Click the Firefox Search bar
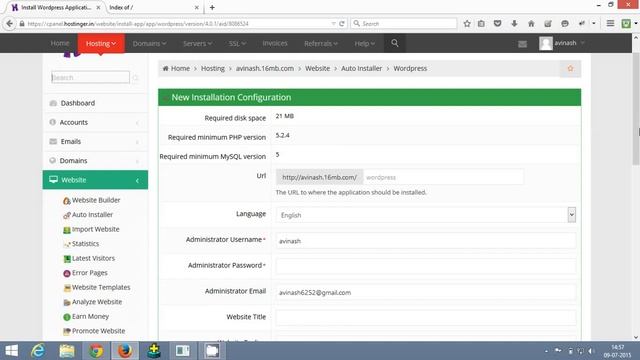 tap(404, 24)
